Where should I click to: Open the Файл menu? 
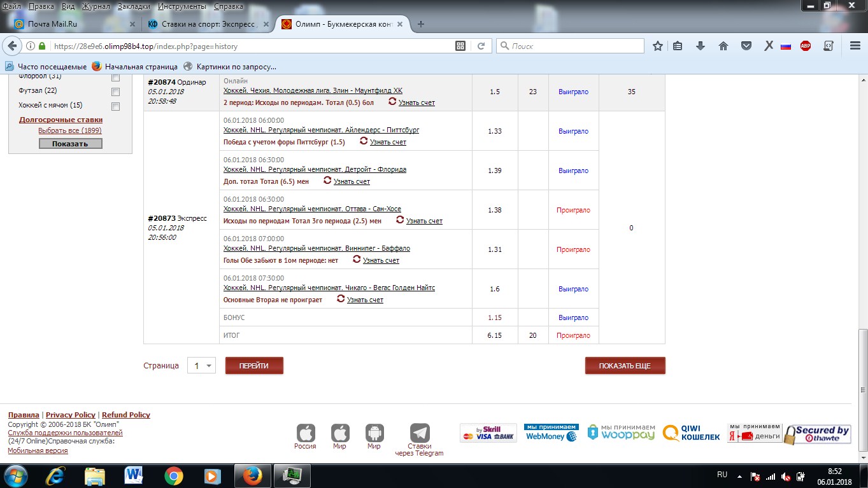11,6
